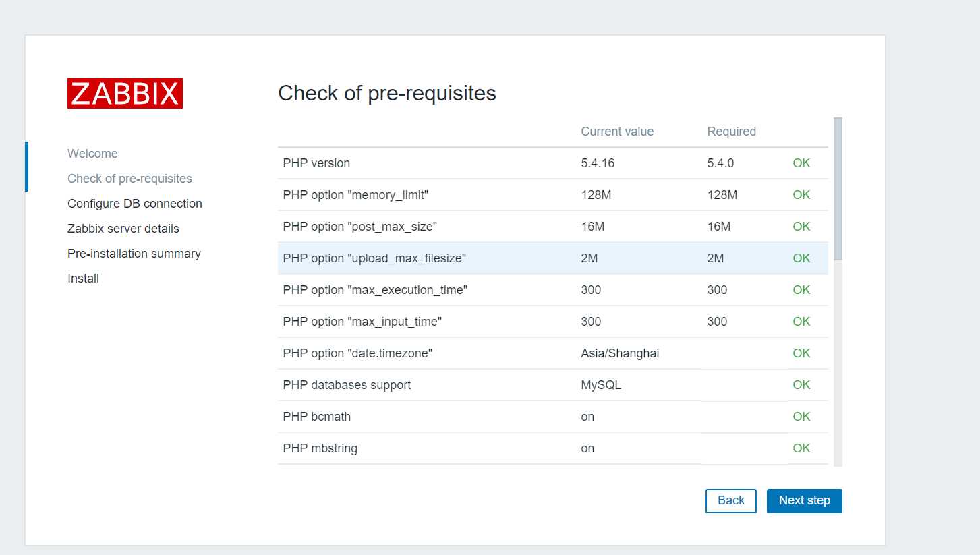This screenshot has height=555, width=980.
Task: Click PHP option "date.timezone" label
Action: (x=357, y=353)
